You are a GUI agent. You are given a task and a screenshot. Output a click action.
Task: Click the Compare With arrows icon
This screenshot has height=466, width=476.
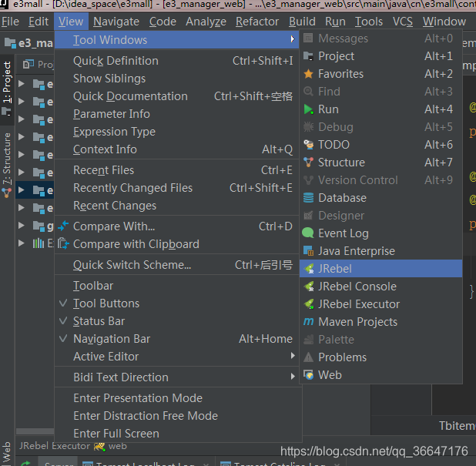tap(63, 226)
